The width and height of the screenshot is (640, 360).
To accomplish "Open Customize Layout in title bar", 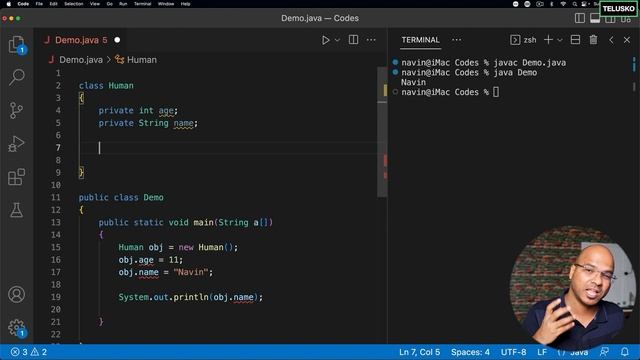I will coord(626,19).
